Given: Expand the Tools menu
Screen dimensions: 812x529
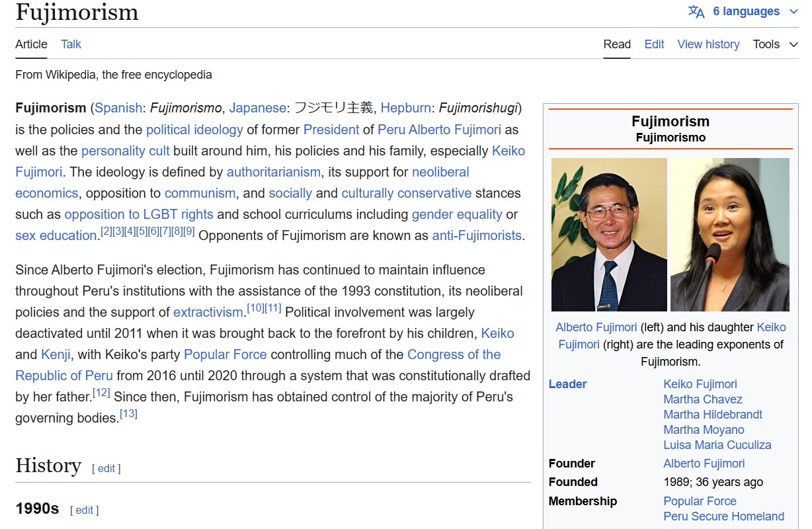Looking at the screenshot, I should [x=776, y=44].
